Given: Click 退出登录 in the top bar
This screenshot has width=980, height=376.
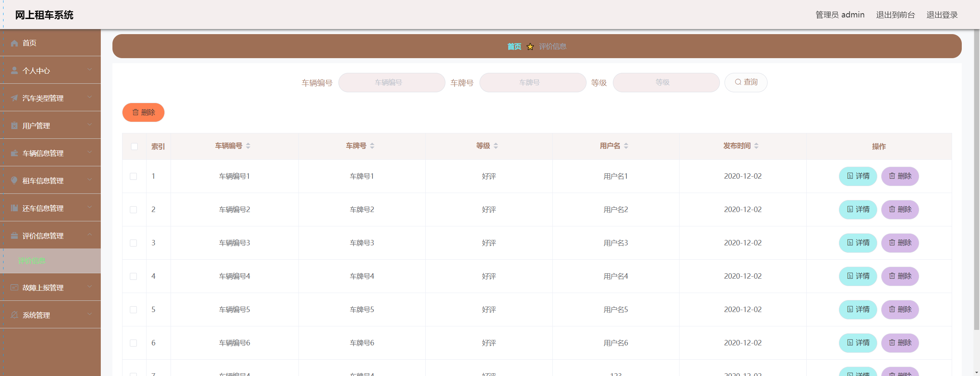Looking at the screenshot, I should click(942, 15).
